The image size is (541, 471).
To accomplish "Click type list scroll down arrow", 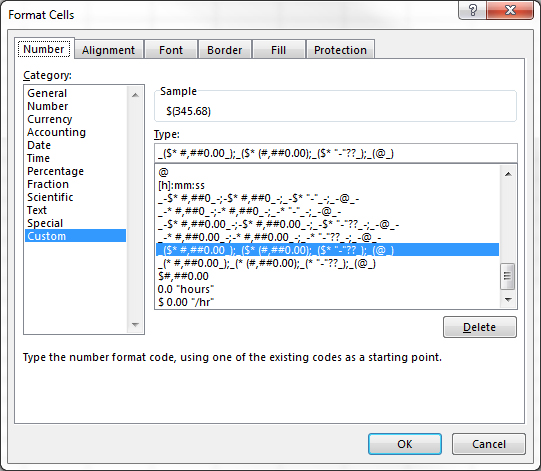I will tap(508, 300).
